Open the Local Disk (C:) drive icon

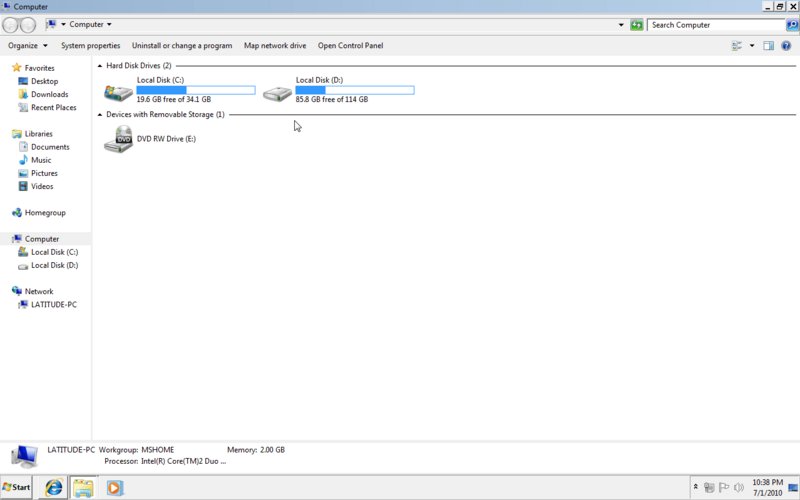(118, 93)
